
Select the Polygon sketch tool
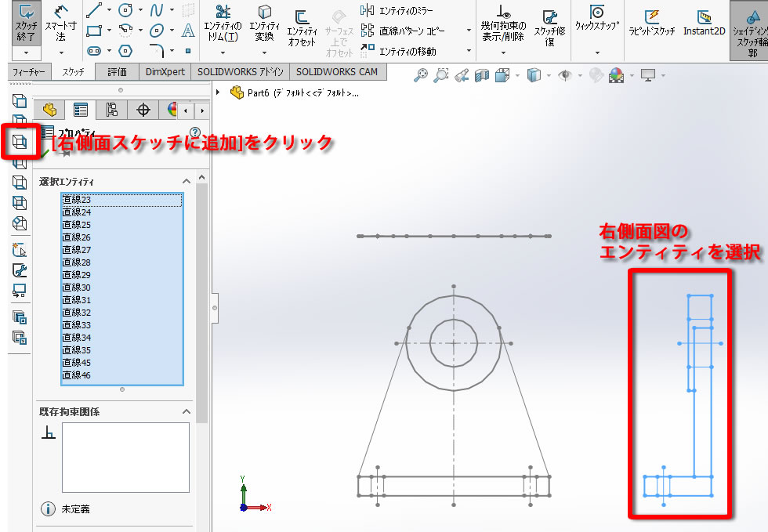point(126,50)
